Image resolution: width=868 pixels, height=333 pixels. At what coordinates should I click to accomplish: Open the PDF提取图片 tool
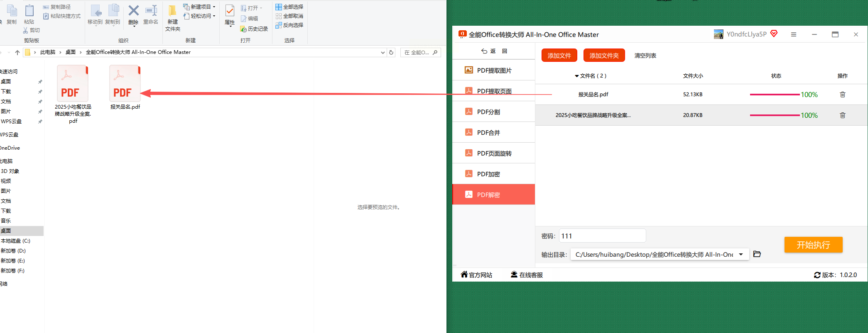(x=493, y=70)
